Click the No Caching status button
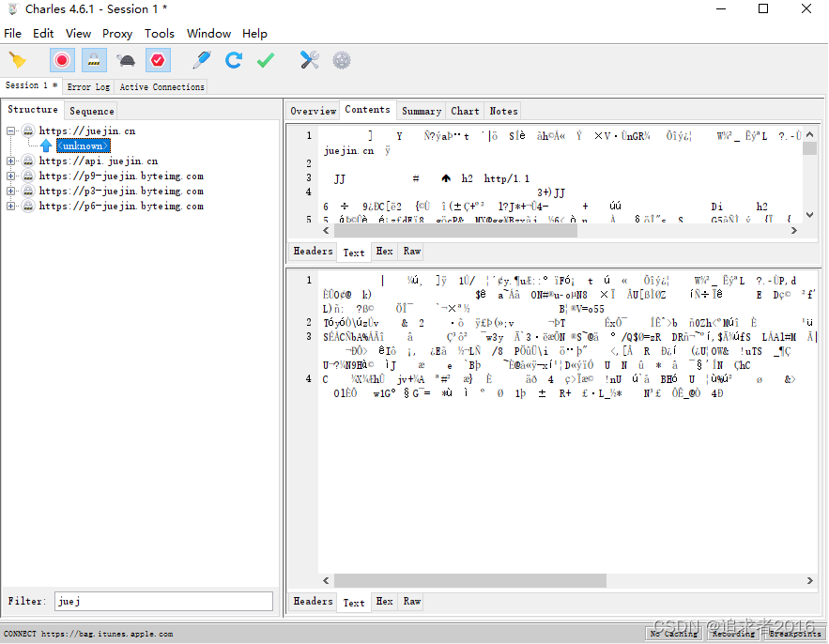Image resolution: width=829 pixels, height=644 pixels. (x=674, y=634)
